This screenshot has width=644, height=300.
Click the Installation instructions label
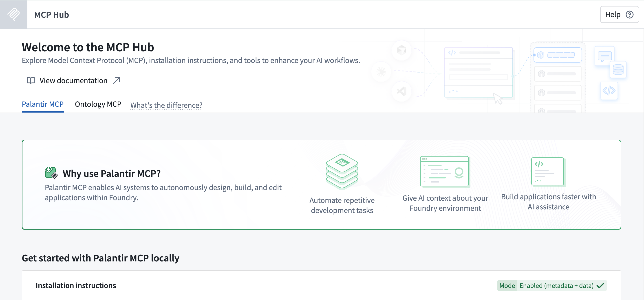(76, 285)
